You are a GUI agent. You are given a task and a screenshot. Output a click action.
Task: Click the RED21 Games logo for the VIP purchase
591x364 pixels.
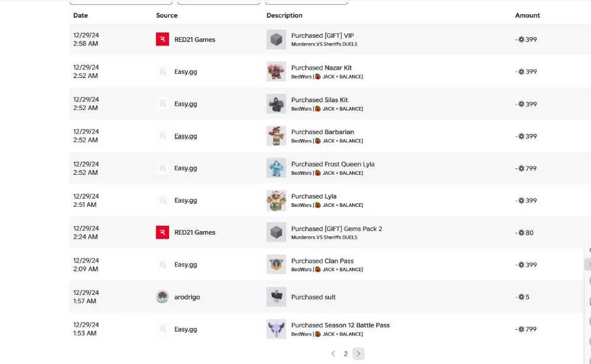click(163, 39)
